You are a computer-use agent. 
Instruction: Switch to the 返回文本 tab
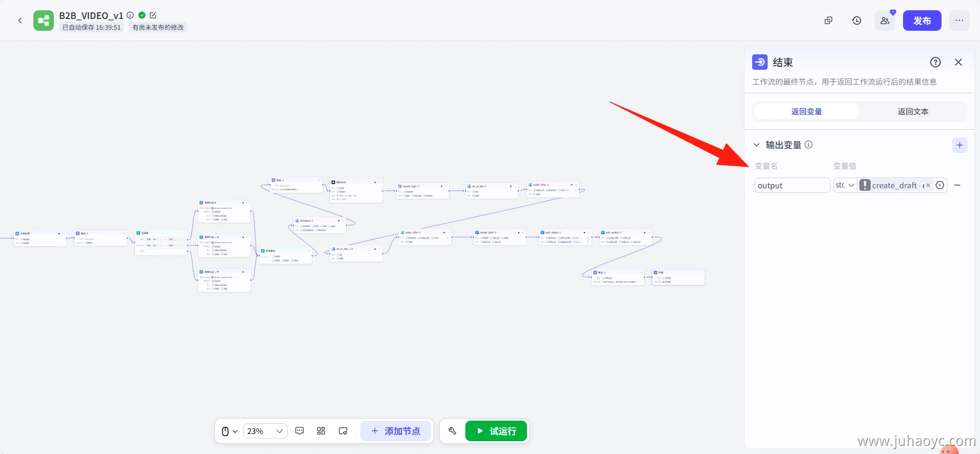[912, 111]
